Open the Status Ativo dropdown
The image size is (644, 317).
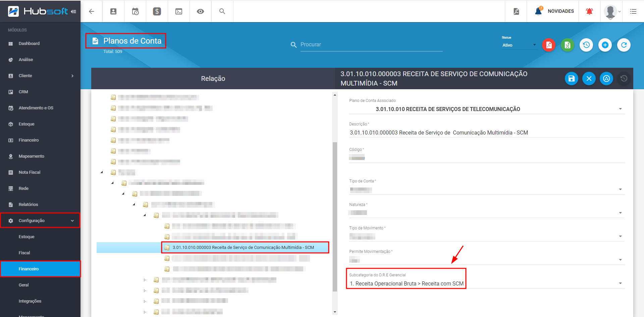click(519, 45)
